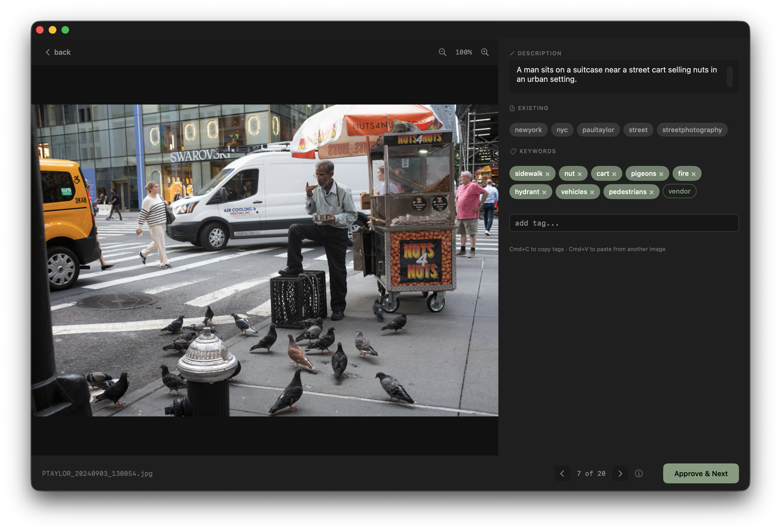Remove the hydrant keyword
Image resolution: width=781 pixels, height=532 pixels.
click(545, 192)
